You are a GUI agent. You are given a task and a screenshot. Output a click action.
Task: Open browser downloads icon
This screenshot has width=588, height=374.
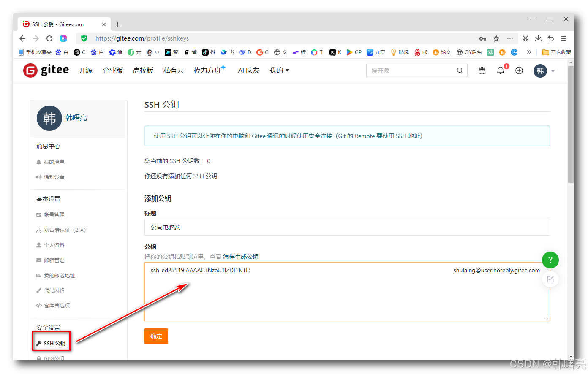(x=538, y=38)
